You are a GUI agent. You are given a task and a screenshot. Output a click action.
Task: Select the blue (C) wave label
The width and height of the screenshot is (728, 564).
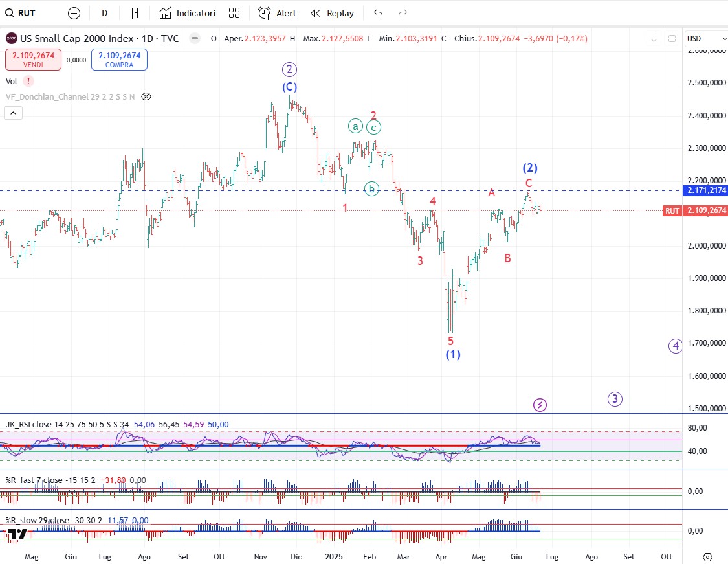(290, 87)
